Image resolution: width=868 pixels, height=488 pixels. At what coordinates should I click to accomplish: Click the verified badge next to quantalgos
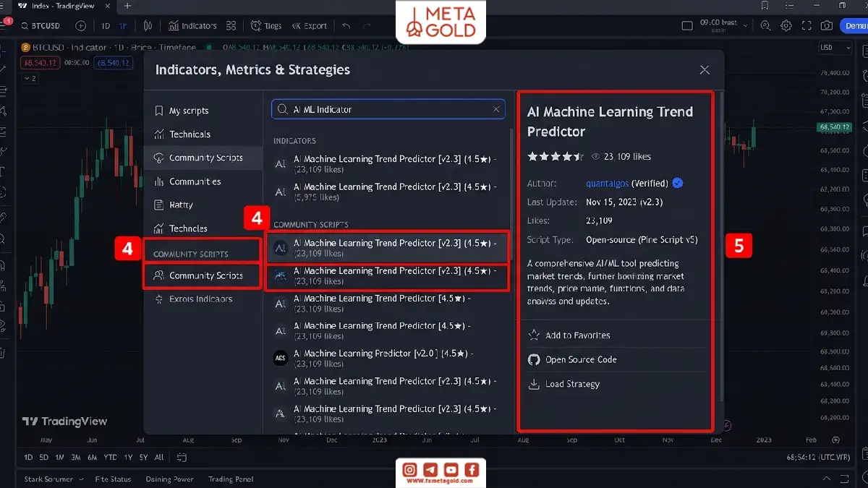click(x=677, y=183)
